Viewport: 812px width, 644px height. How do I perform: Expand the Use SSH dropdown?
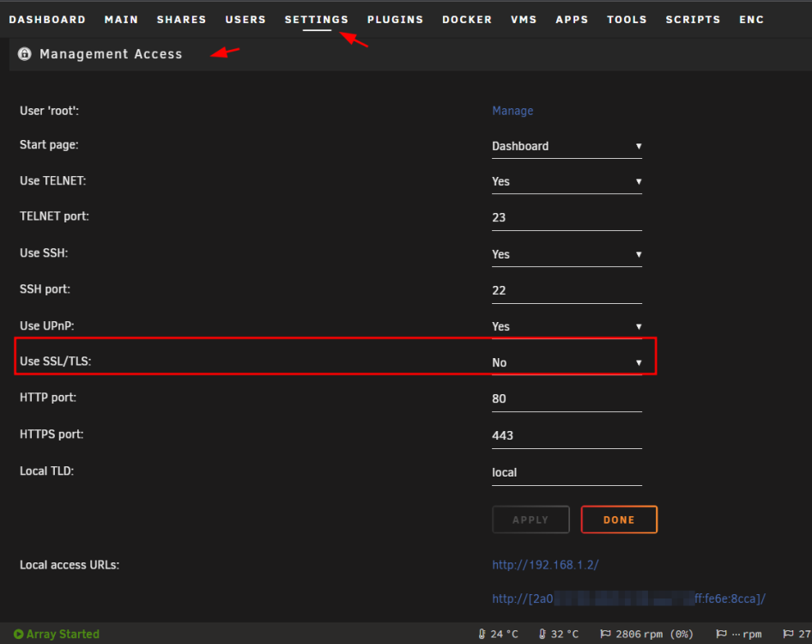[x=567, y=255]
